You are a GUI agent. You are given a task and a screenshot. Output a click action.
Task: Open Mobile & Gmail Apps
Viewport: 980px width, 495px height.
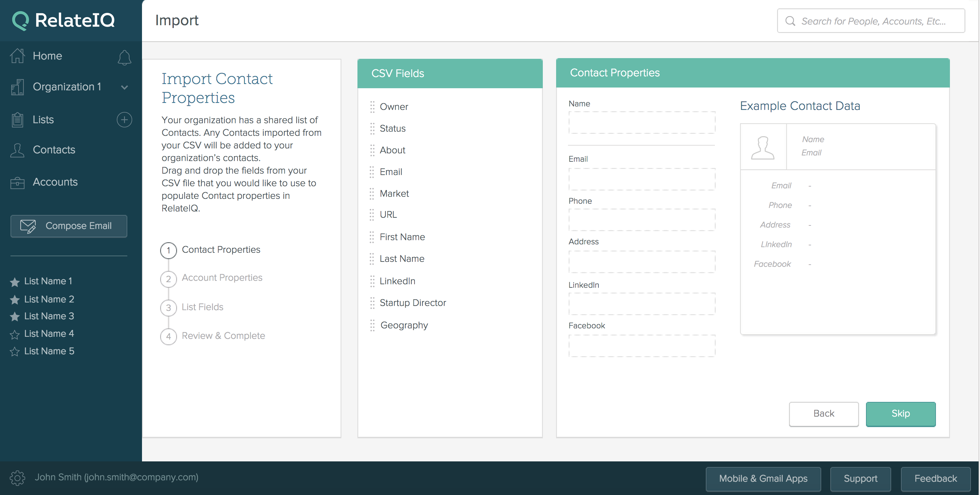click(x=763, y=479)
